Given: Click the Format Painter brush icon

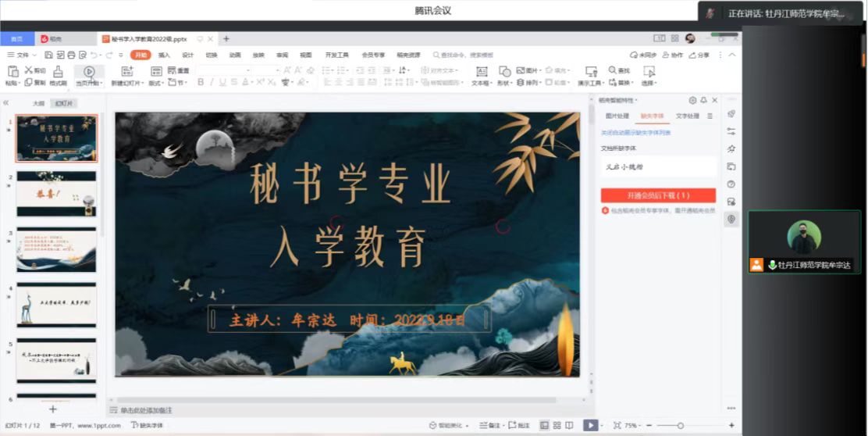Looking at the screenshot, I should click(58, 71).
